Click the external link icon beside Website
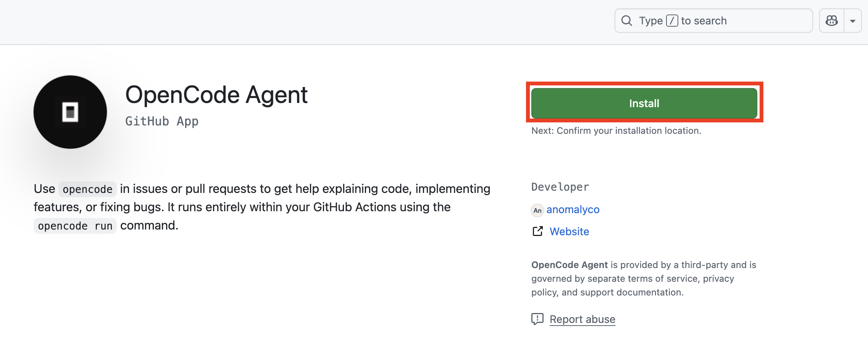Image resolution: width=868 pixels, height=350 pixels. click(x=537, y=231)
